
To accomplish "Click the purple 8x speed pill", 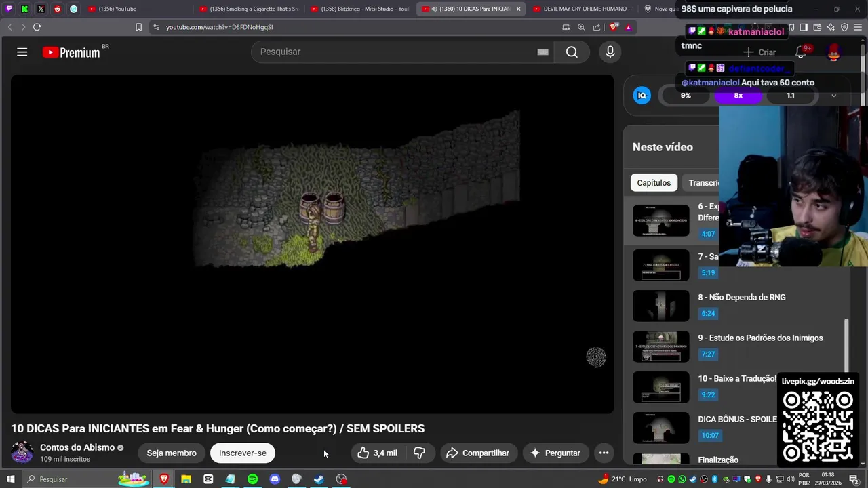I will click(738, 96).
